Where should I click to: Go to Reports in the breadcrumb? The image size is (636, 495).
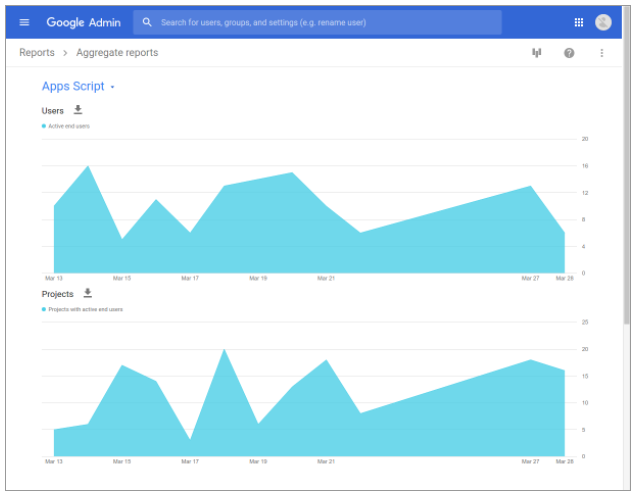pyautogui.click(x=37, y=53)
